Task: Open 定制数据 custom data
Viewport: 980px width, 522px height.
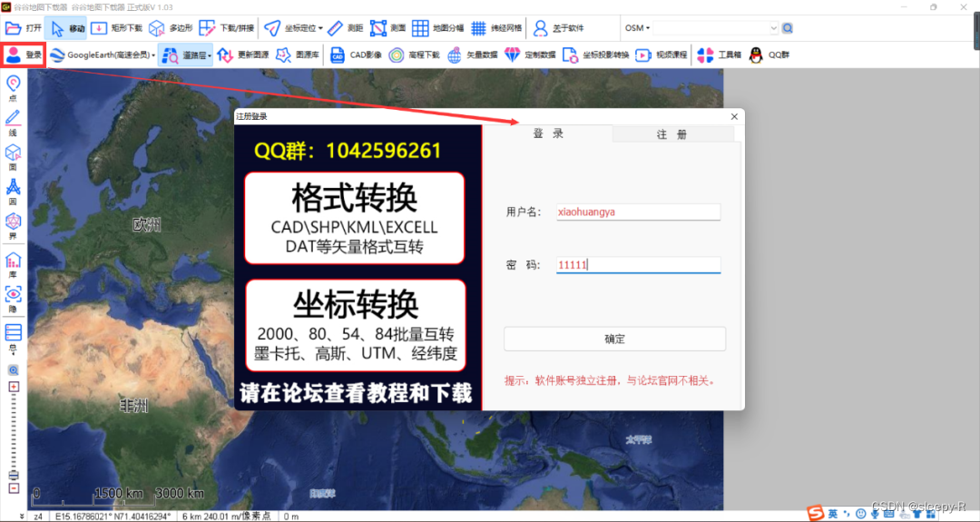Action: (530, 55)
